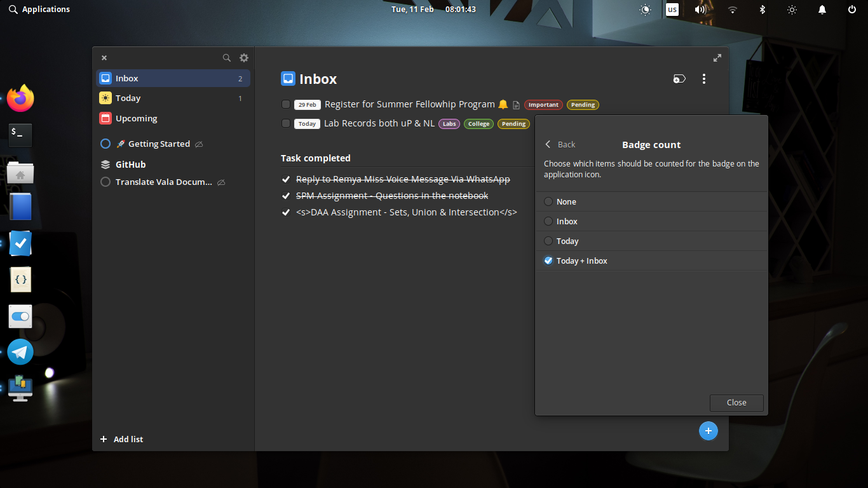Image resolution: width=868 pixels, height=488 pixels.
Task: Open the switchboard toggle dock icon
Action: [20, 316]
